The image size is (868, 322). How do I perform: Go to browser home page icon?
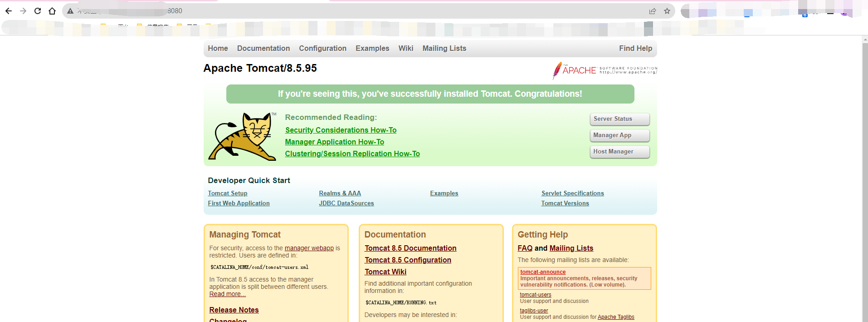point(52,11)
